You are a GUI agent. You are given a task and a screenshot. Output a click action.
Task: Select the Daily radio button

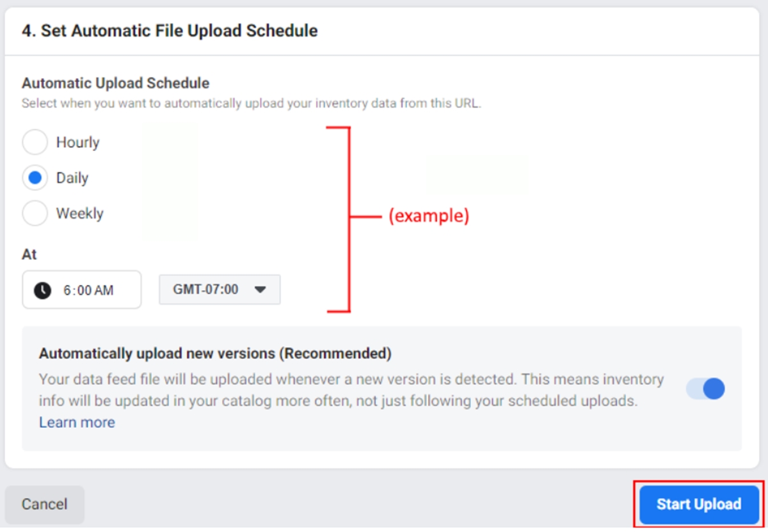pos(35,178)
